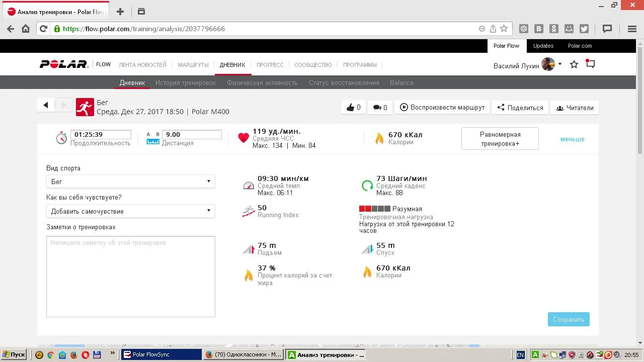644x362 pixels.
Task: Click the thumbs-up like icon
Action: pyautogui.click(x=350, y=107)
